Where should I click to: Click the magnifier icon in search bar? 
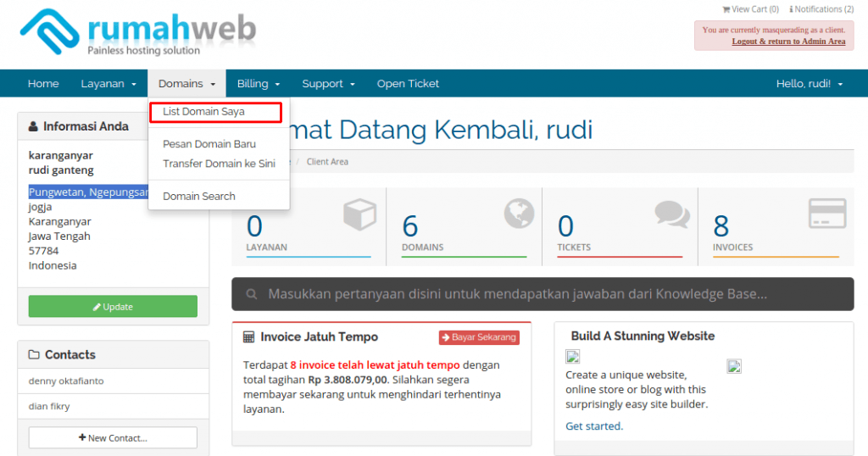point(251,294)
